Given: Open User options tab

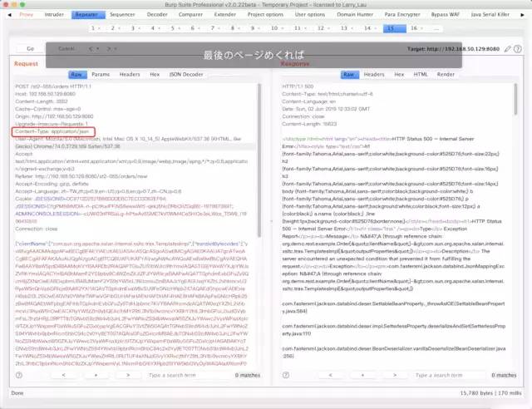Looking at the screenshot, I should [x=310, y=15].
